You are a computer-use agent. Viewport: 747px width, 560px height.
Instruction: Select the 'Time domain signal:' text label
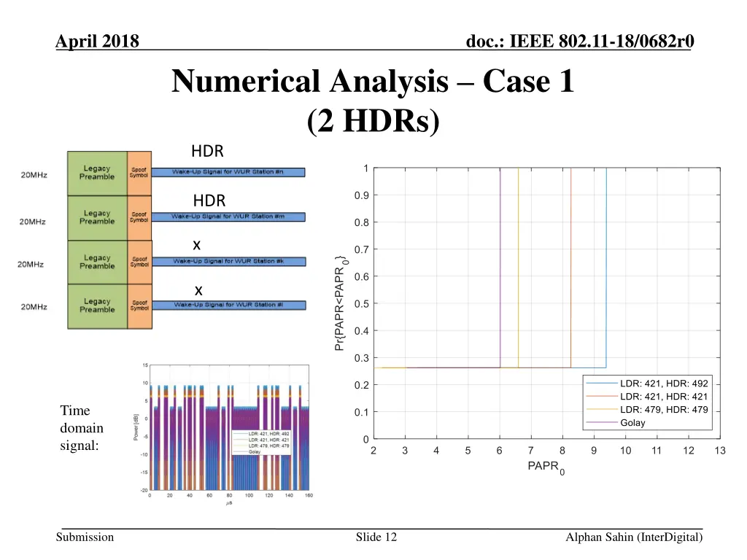pos(82,428)
